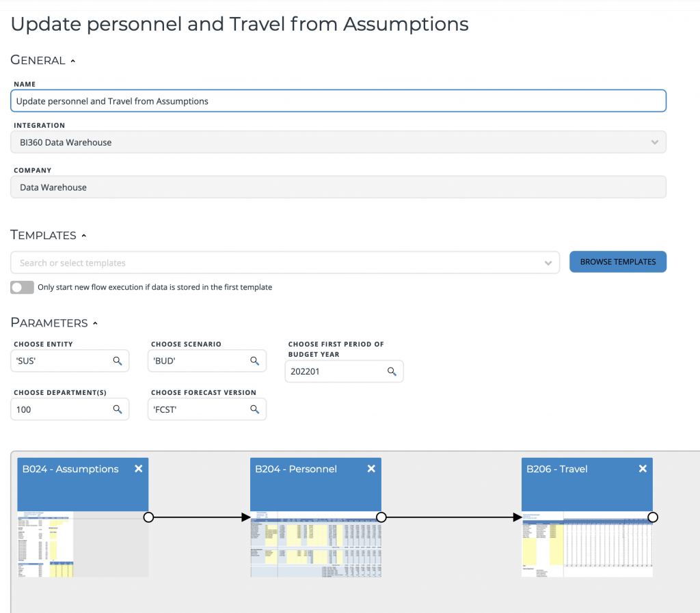
Task: Click search icon in Choose Department(s) field
Action: pos(118,409)
